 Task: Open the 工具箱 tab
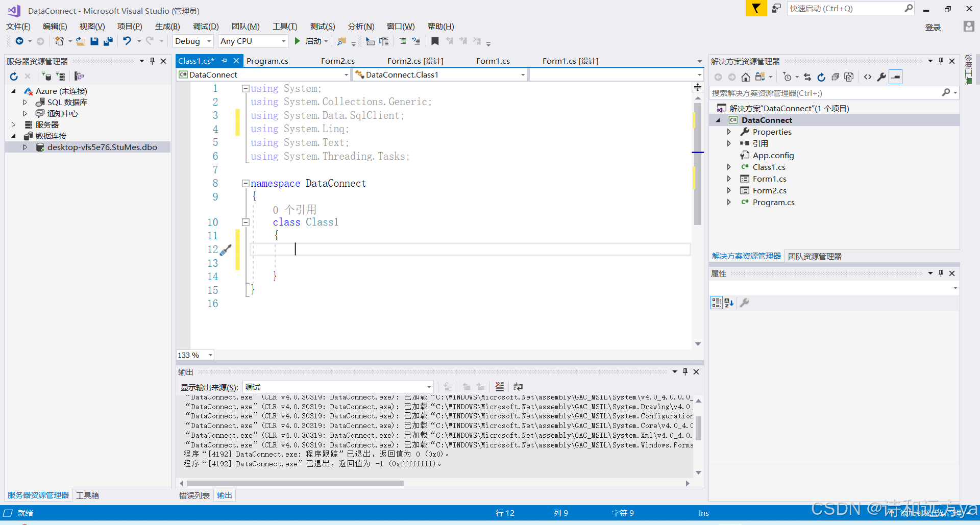point(88,495)
